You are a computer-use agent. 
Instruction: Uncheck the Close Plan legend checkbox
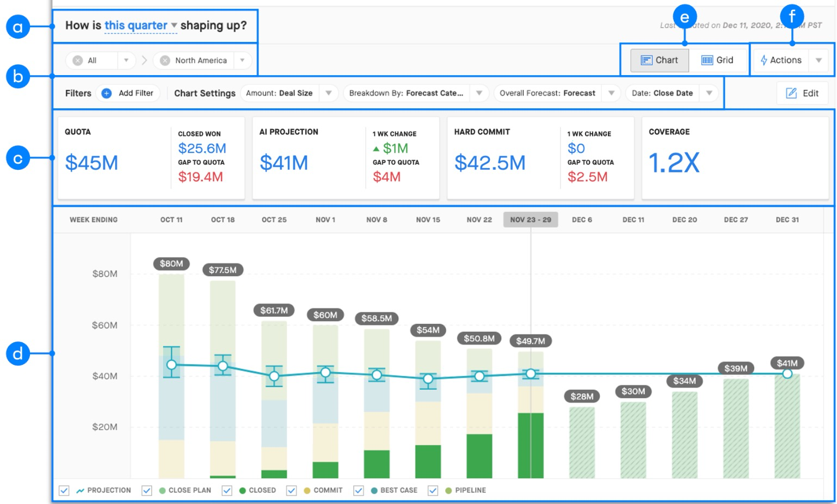[x=146, y=490]
